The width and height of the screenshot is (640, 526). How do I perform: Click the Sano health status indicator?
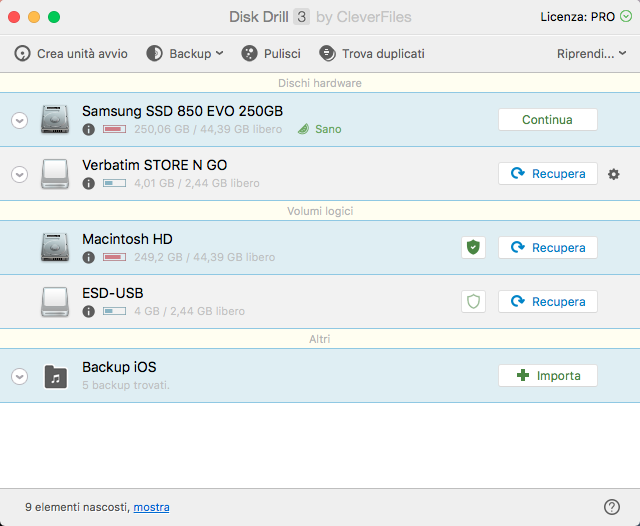pos(320,129)
